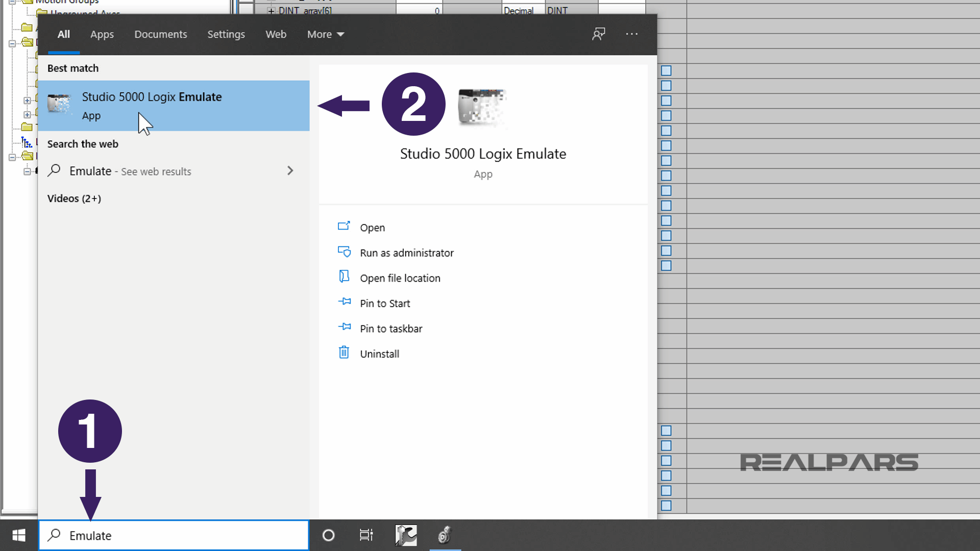Click the Run as administrator shield icon
The height and width of the screenshot is (551, 980).
[344, 252]
